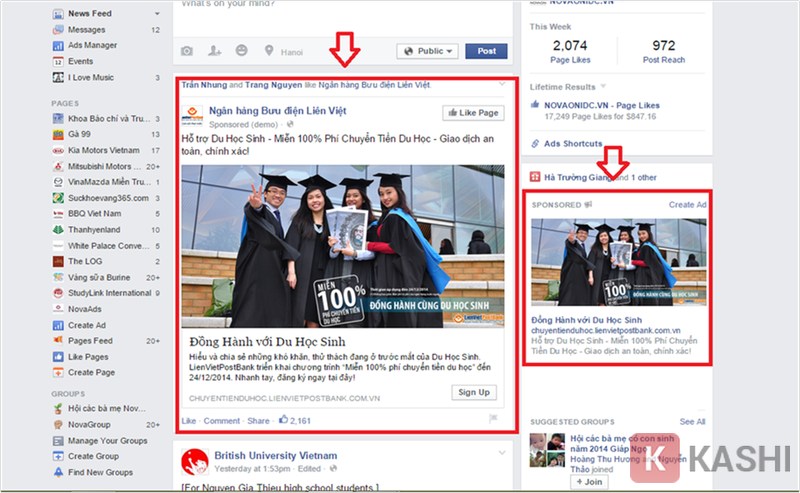Open Pages Feed in the sidebar
Image resolution: width=800 pixels, height=493 pixels.
pyautogui.click(x=92, y=341)
